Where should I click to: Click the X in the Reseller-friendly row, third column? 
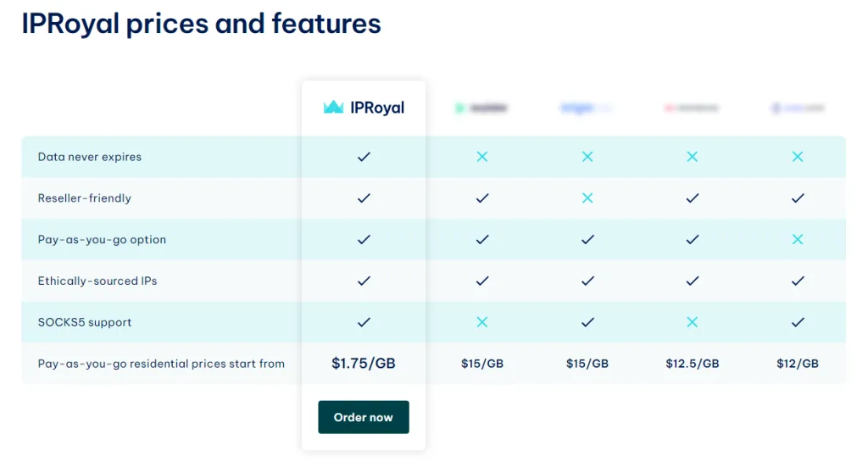click(x=587, y=198)
